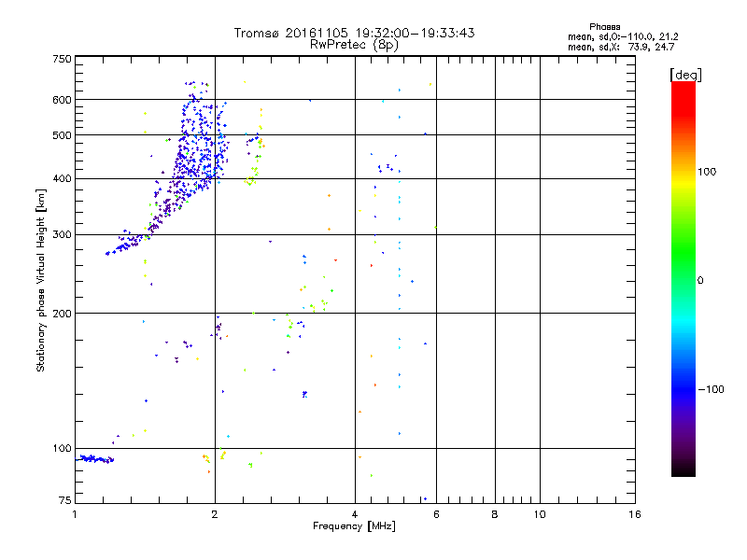Click the "Frequency [MHz]" x-axis title

pyautogui.click(x=354, y=526)
